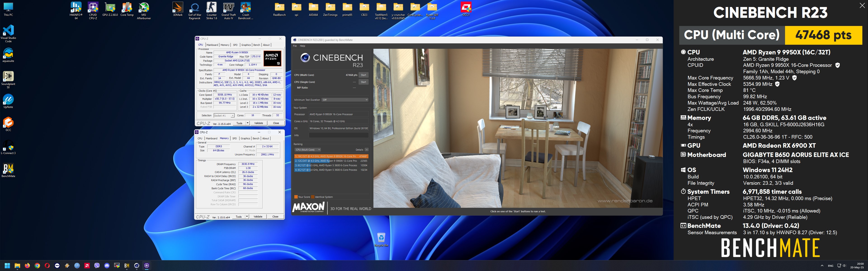Open the L-Connect 3 desktop icon
Viewport: 868px width, 271px height.
(8, 147)
